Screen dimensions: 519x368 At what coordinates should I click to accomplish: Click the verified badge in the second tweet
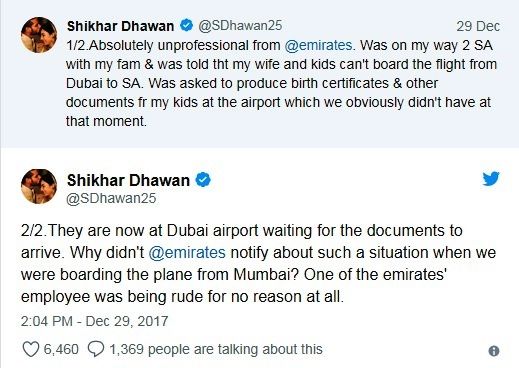[x=203, y=180]
